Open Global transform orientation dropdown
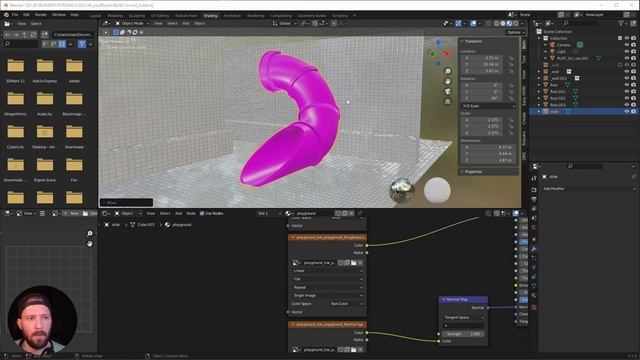The height and width of the screenshot is (360, 640). pyautogui.click(x=284, y=23)
